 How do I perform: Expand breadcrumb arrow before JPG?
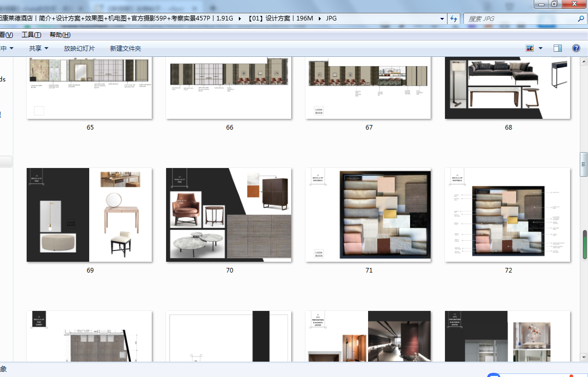pos(319,18)
